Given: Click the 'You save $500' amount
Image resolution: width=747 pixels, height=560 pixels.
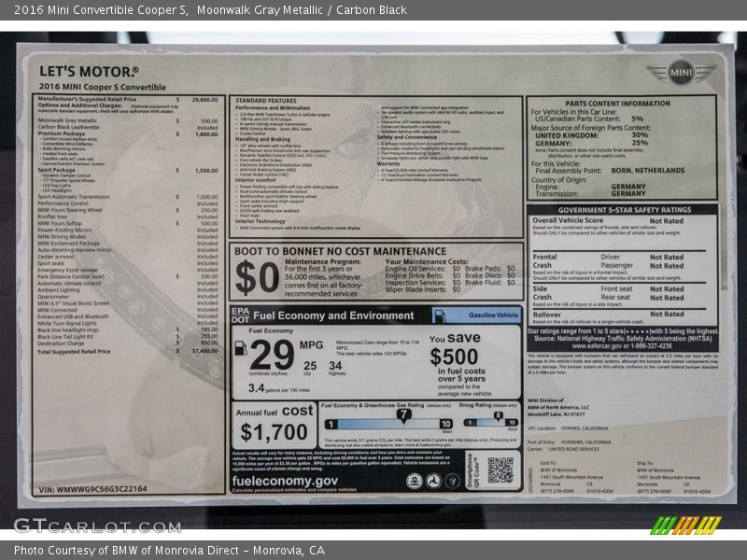Looking at the screenshot, I should [x=454, y=357].
